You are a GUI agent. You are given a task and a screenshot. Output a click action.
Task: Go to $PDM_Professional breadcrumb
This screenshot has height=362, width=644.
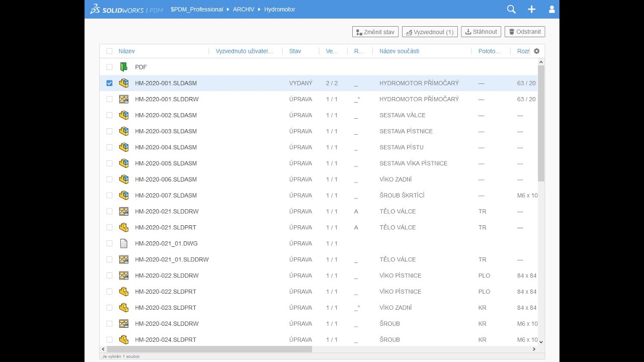(x=197, y=10)
